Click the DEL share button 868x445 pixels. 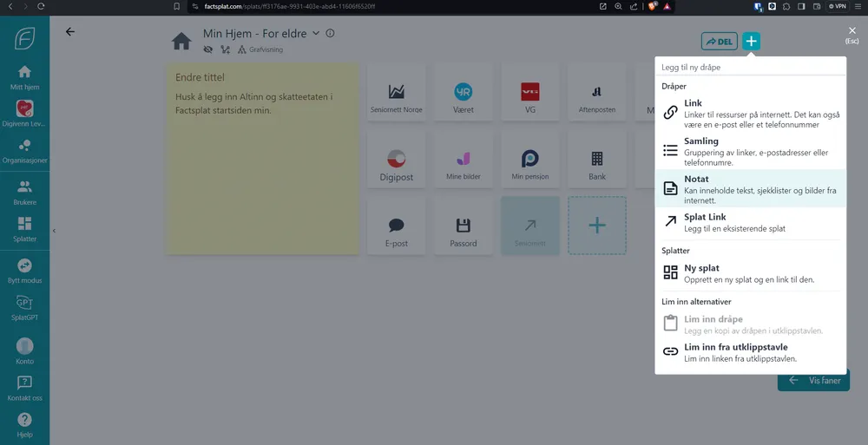coord(719,41)
